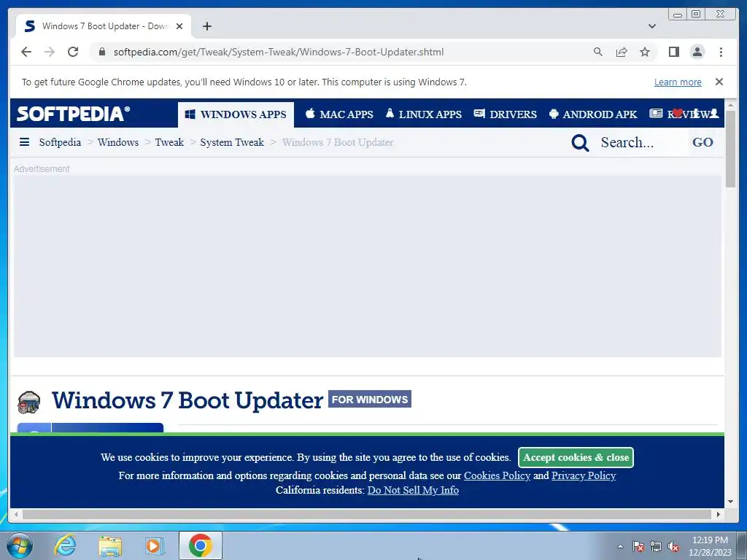Focus the Search... input field
747x560 pixels.
pos(640,142)
